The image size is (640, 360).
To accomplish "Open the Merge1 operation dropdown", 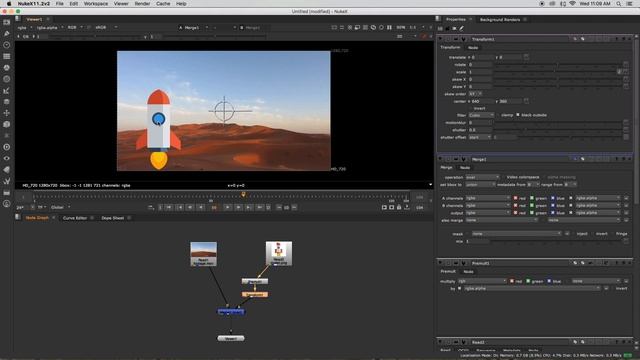I will (482, 177).
